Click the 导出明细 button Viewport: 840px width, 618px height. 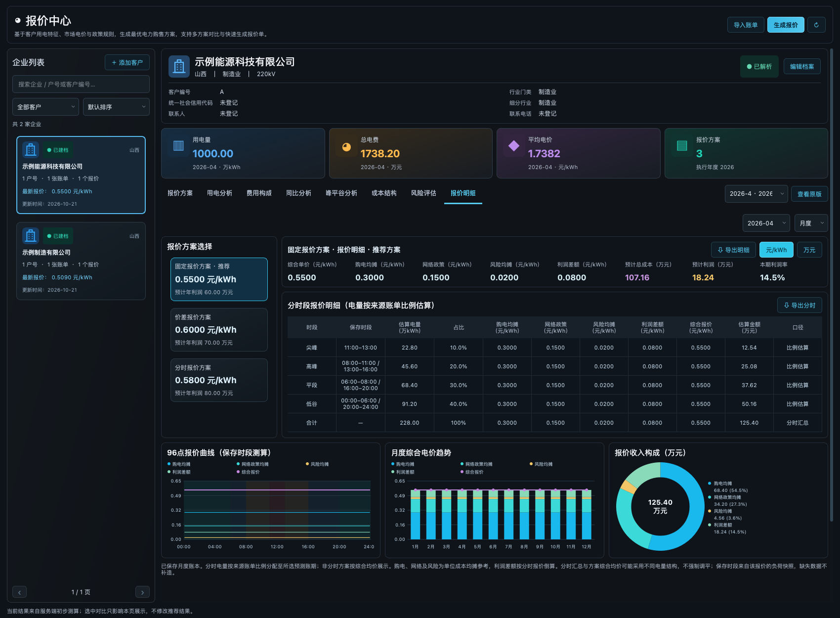click(733, 250)
